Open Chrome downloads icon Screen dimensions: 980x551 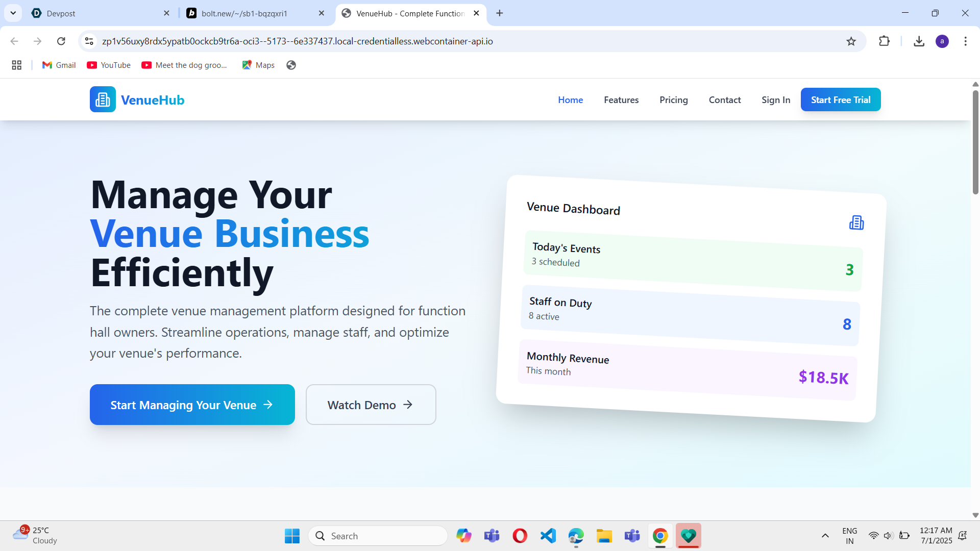919,41
